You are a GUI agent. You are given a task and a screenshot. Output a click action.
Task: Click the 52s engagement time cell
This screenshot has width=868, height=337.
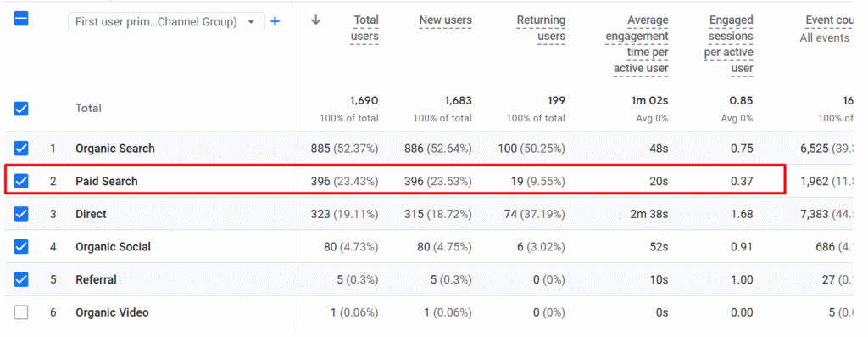point(659,247)
